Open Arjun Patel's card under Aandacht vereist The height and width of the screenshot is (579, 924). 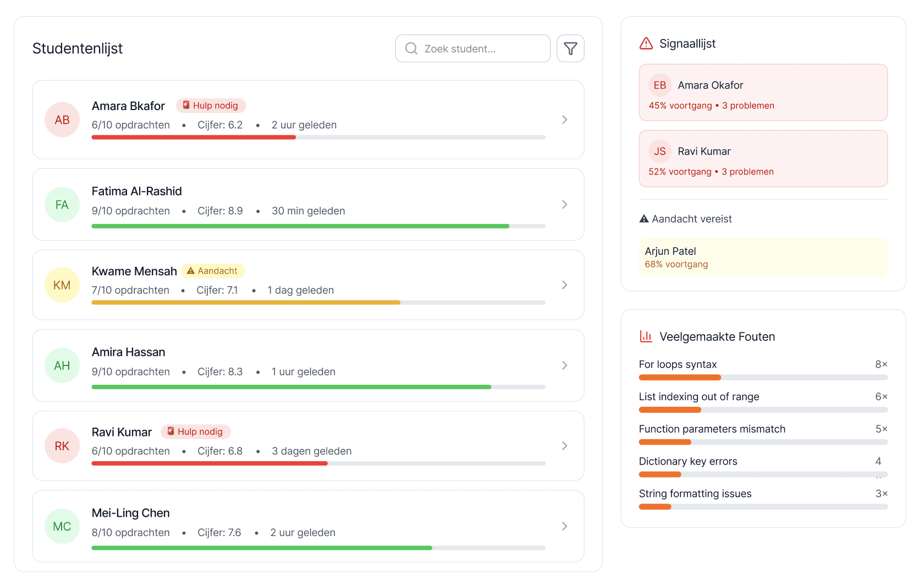[x=763, y=257]
